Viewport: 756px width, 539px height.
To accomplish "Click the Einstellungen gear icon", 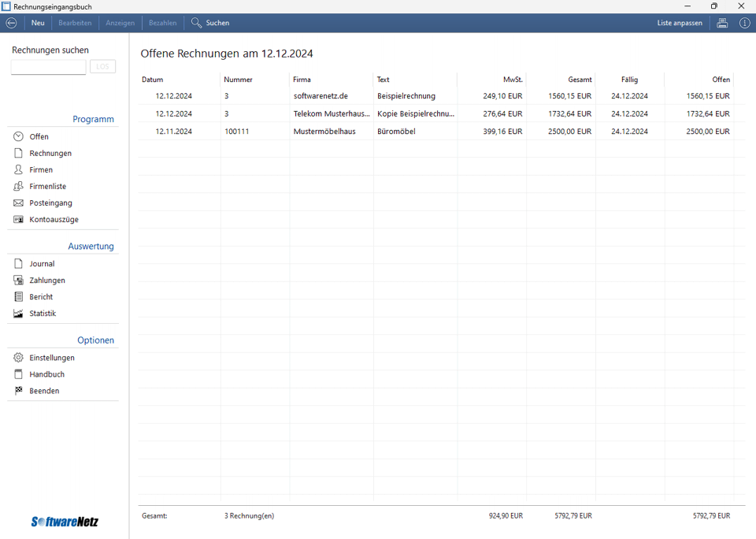I will (x=18, y=358).
